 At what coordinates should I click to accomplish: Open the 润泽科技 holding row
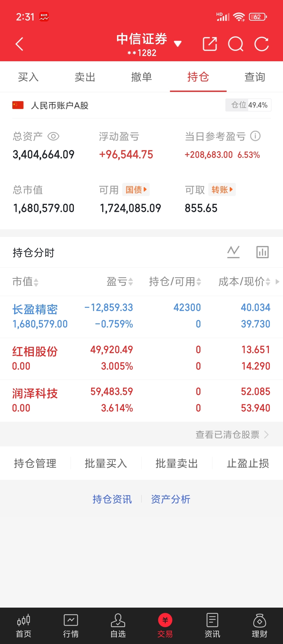(x=141, y=401)
